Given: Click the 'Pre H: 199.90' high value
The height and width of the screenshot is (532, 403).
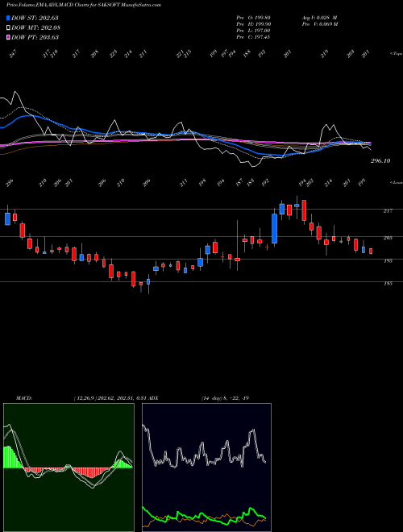Looking at the screenshot, I should pyautogui.click(x=253, y=24).
